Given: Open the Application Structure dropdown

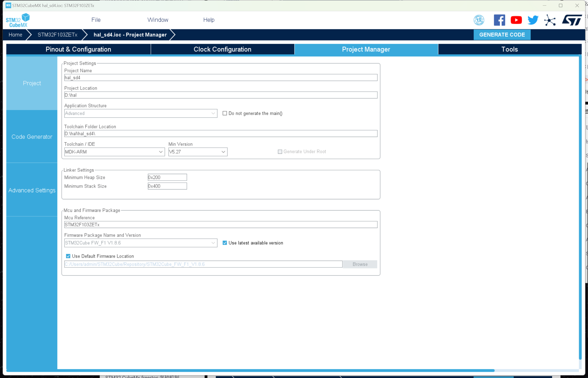Looking at the screenshot, I should (x=141, y=113).
